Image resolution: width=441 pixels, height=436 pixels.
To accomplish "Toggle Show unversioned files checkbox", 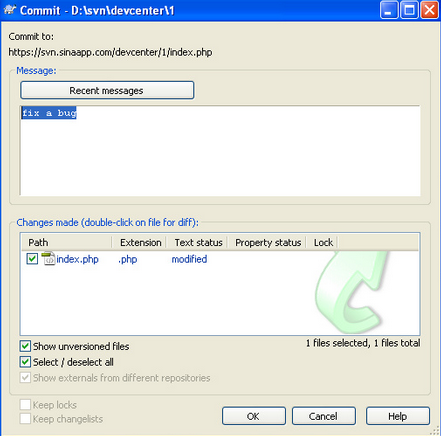I will click(25, 346).
